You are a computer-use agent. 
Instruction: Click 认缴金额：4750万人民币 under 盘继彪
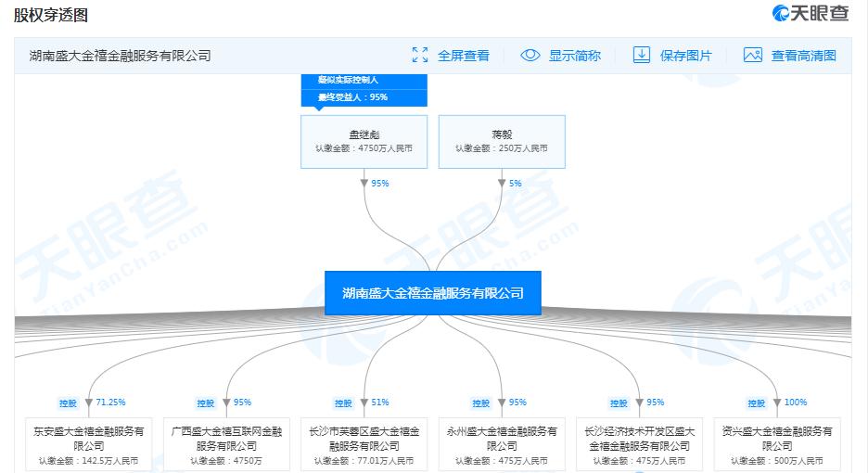click(x=364, y=148)
